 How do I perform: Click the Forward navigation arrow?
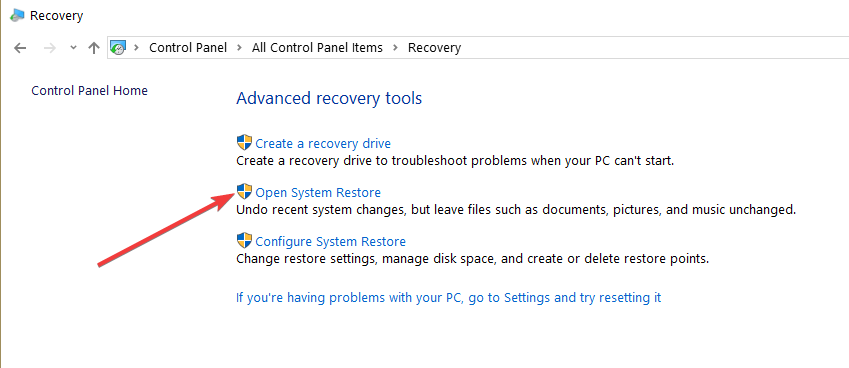50,48
